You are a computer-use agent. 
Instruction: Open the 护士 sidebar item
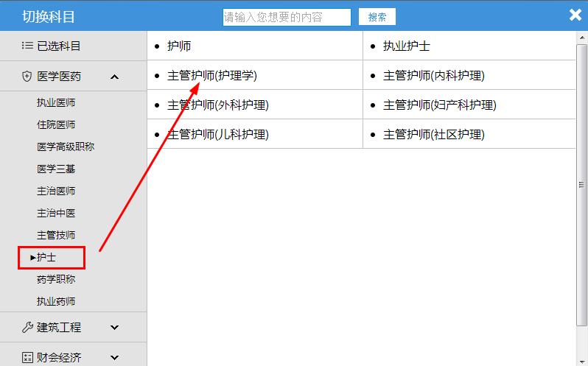click(x=46, y=257)
